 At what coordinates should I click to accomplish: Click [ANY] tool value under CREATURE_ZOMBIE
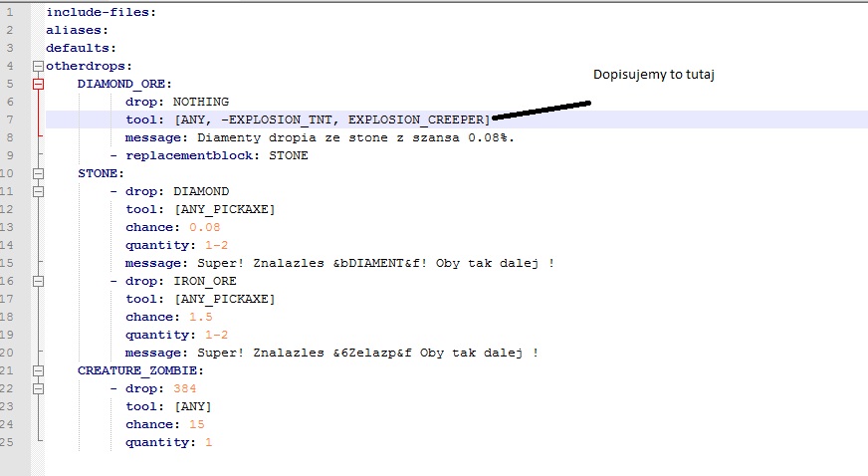coord(193,407)
